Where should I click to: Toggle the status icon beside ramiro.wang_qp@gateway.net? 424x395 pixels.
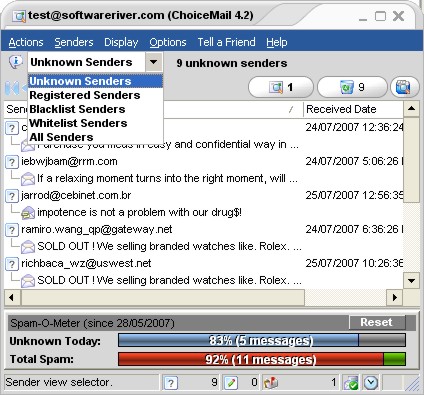[12, 230]
